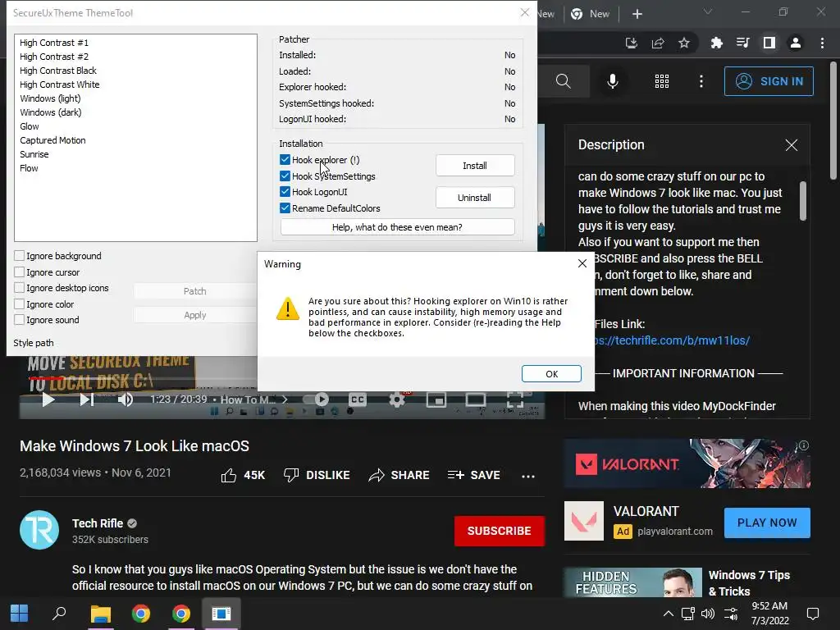Switch to the New tab in Chrome

pos(591,14)
